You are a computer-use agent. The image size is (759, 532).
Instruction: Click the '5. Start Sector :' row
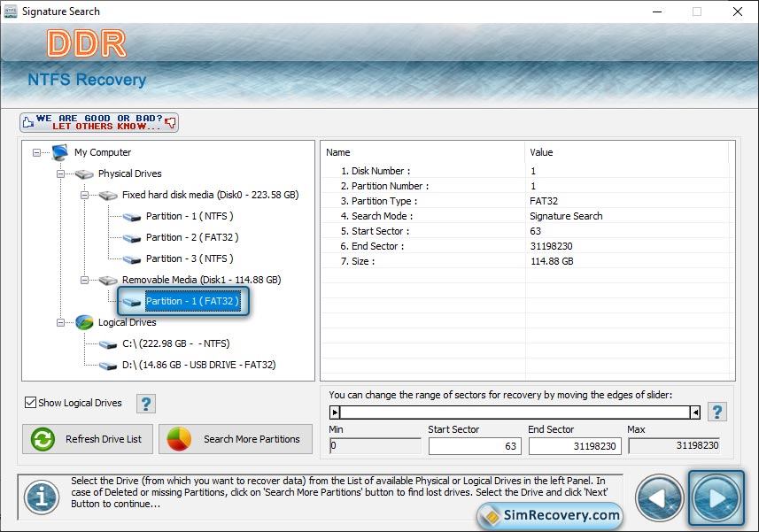(526, 231)
